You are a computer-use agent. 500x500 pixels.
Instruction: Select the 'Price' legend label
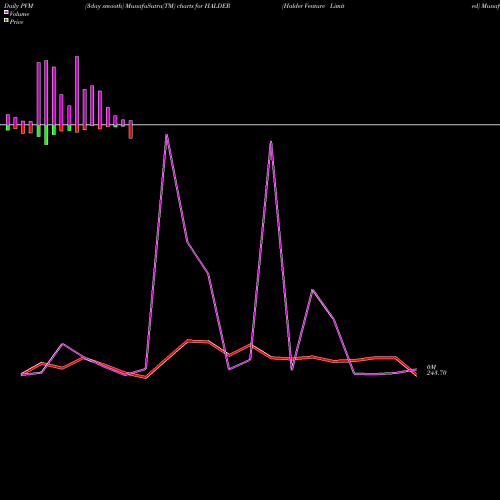coord(16,22)
